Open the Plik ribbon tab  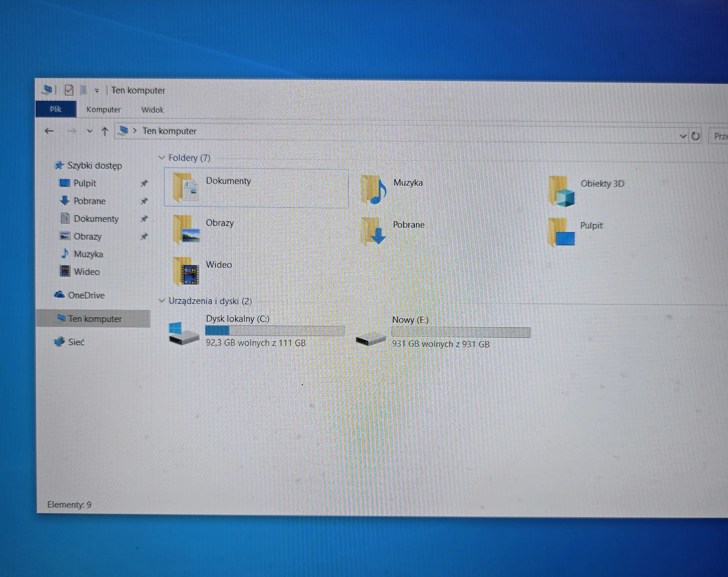(x=56, y=109)
